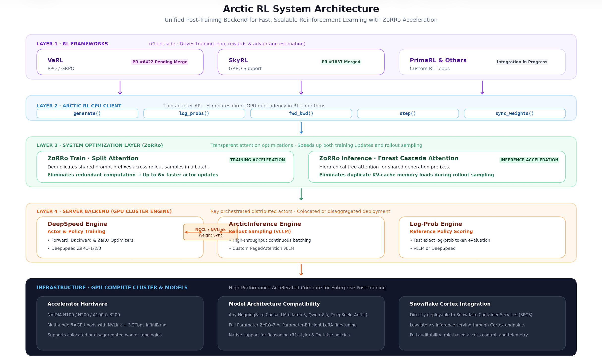Click the Integration In Progress badge
Screen dimensions: 602x364
pyautogui.click(x=522, y=62)
